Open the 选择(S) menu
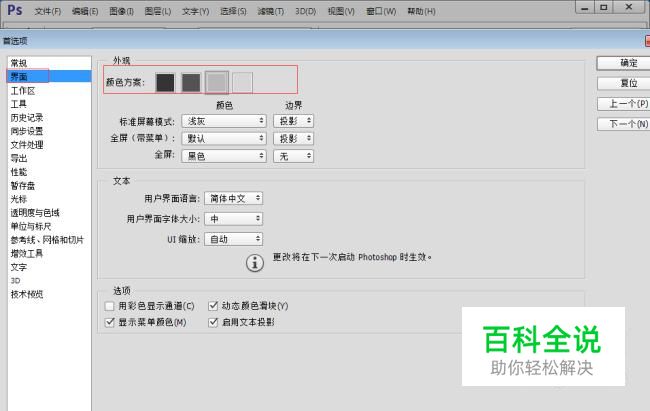The width and height of the screenshot is (650, 411). click(233, 12)
